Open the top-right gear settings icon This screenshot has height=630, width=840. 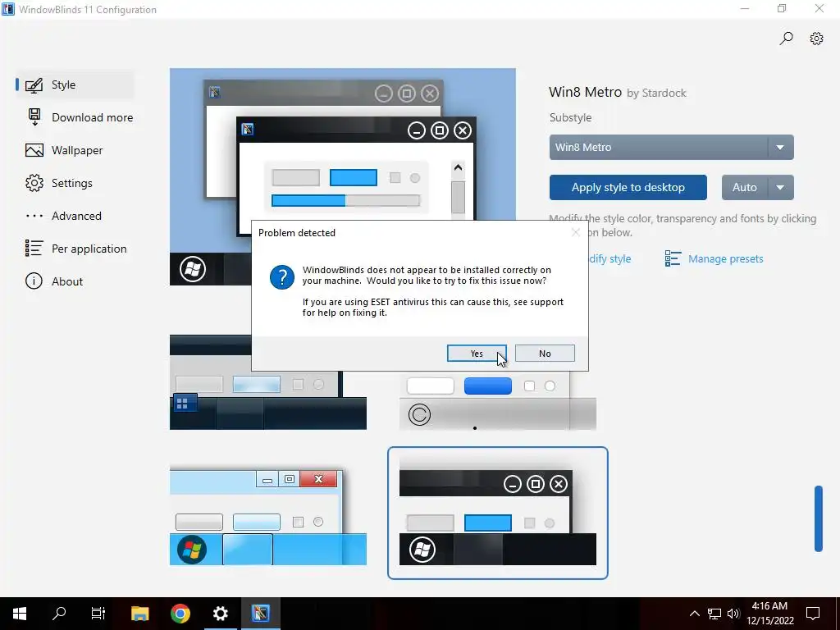pos(816,39)
